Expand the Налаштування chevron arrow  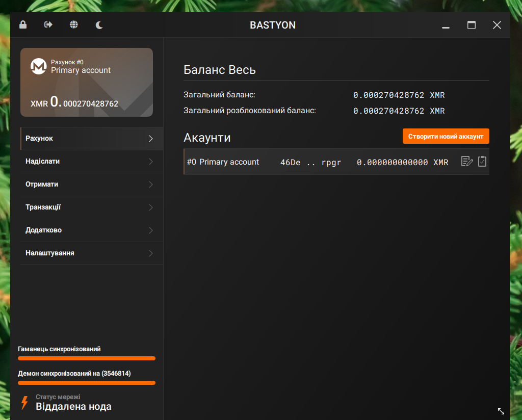click(150, 253)
